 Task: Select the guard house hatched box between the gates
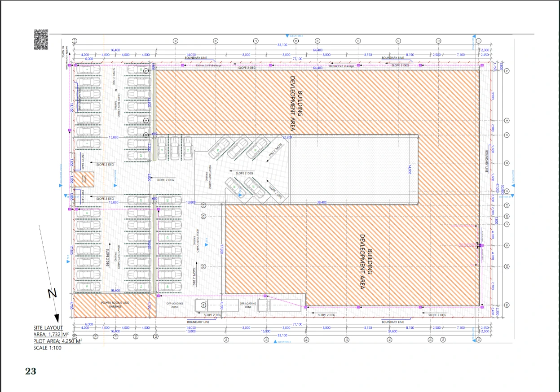pyautogui.click(x=84, y=180)
